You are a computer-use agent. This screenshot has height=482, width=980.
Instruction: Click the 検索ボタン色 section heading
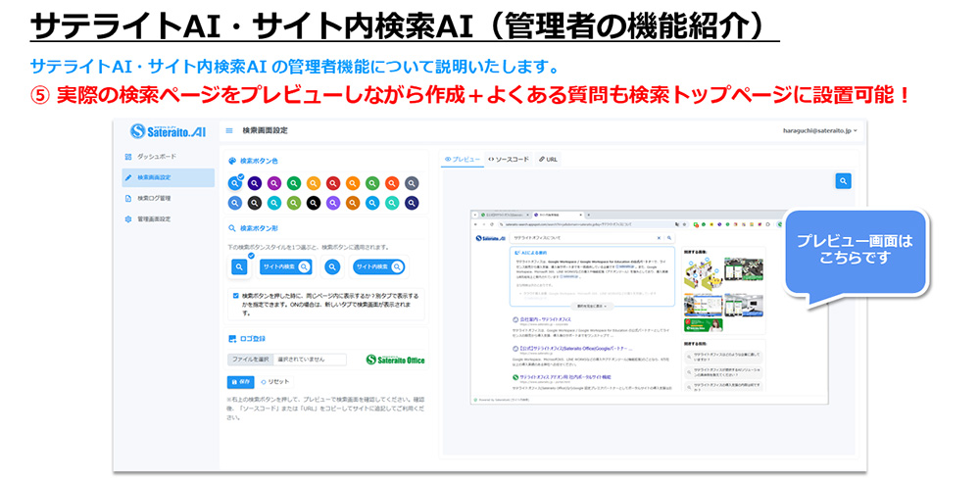click(x=259, y=161)
